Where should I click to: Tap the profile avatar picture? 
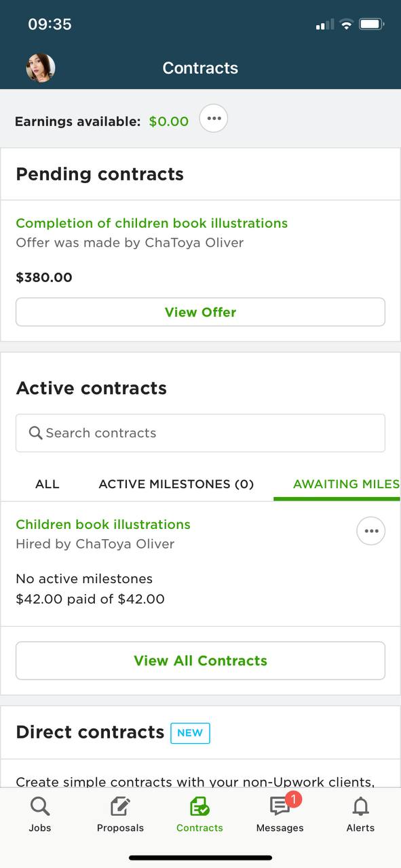pyautogui.click(x=41, y=68)
